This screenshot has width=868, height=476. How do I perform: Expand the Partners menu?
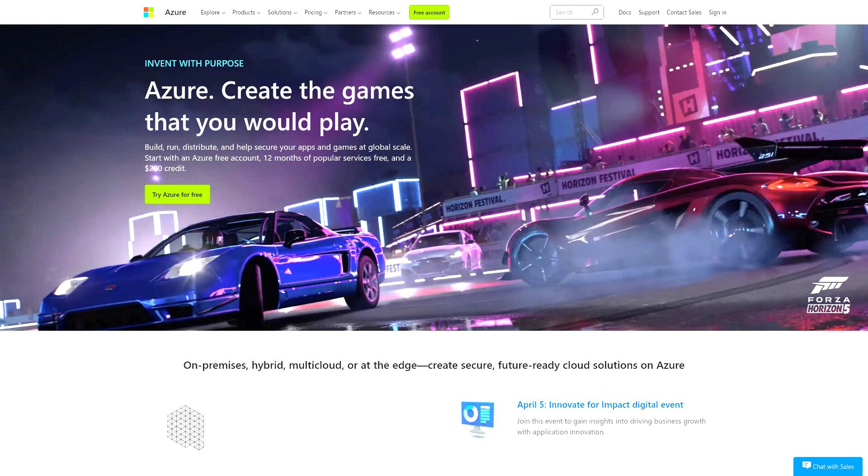coord(348,12)
